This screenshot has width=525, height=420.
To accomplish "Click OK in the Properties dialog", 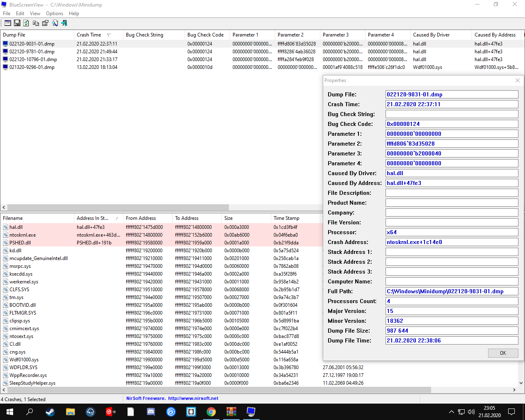I will pos(503,353).
